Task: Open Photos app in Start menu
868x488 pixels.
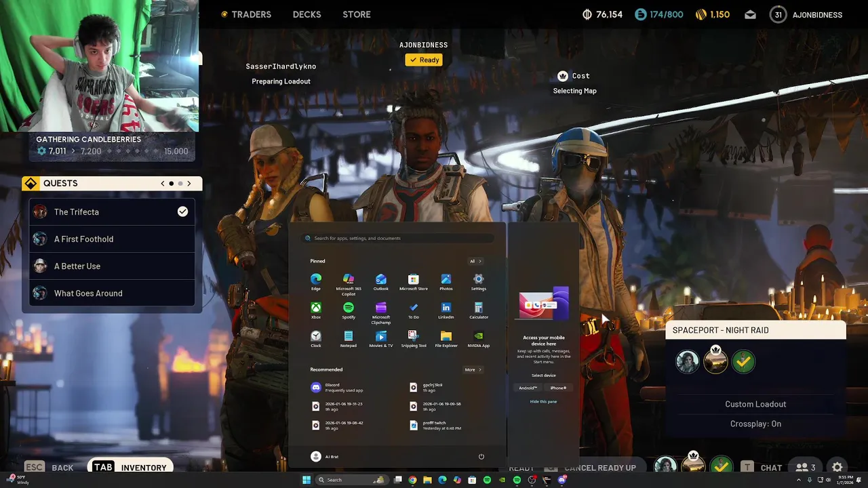Action: [x=446, y=282]
